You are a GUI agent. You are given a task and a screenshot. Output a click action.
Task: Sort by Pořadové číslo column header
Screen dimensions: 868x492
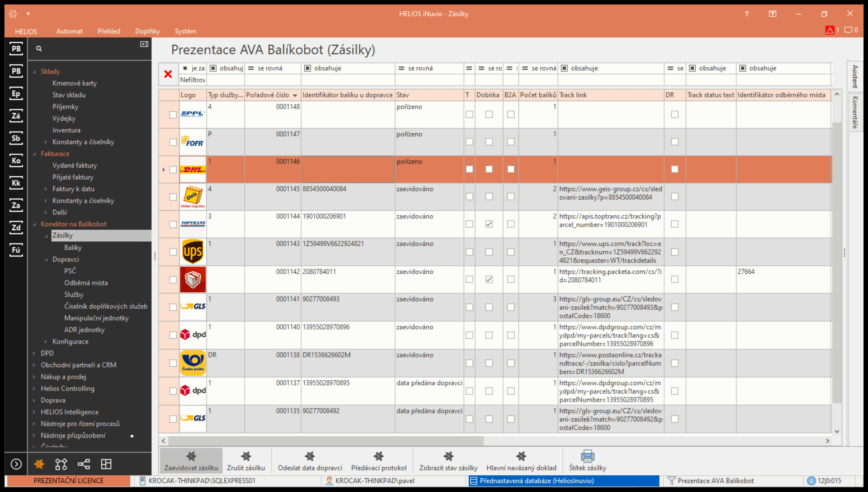[x=273, y=95]
